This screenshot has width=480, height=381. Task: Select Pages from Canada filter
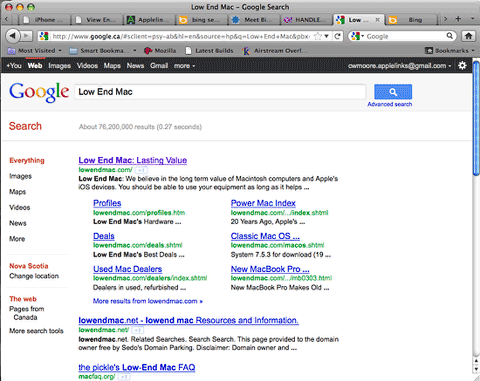click(x=27, y=313)
